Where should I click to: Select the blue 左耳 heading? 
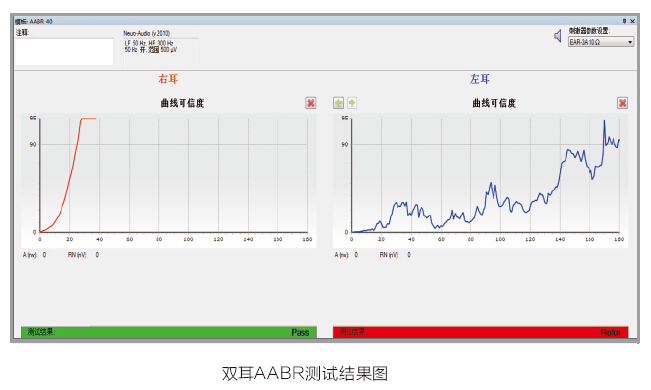coord(480,79)
